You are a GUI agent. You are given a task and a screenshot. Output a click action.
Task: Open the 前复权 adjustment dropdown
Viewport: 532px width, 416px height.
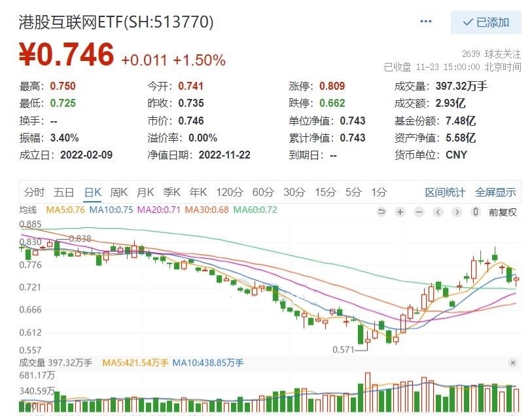tap(503, 212)
